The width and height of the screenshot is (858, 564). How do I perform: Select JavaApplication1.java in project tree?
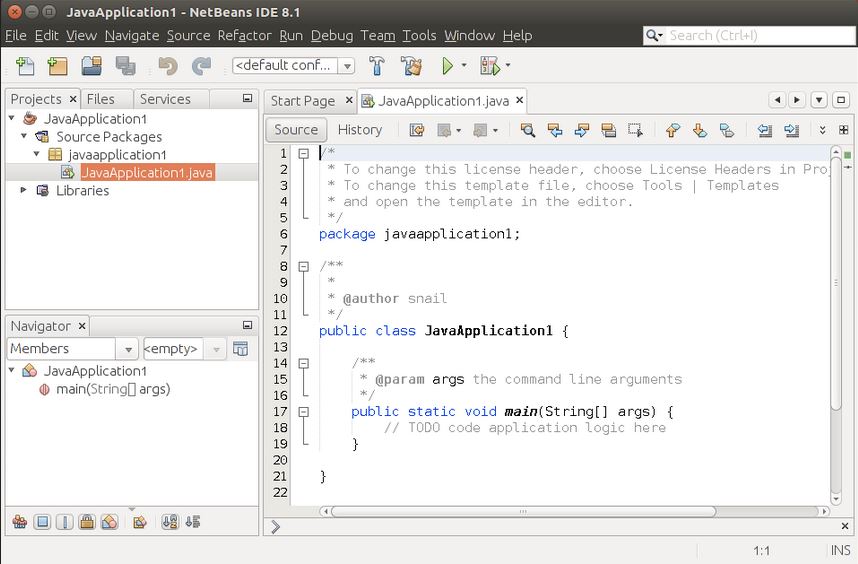(x=147, y=172)
